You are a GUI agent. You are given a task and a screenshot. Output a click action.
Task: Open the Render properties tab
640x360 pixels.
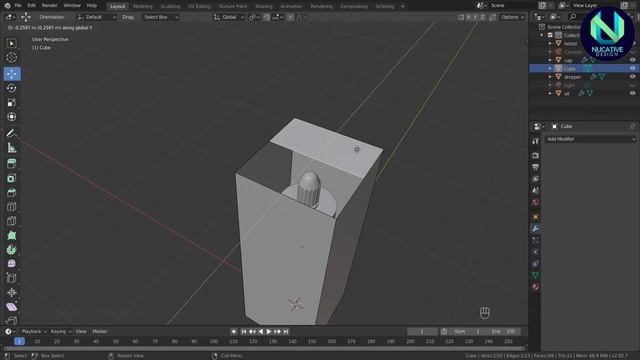[536, 156]
